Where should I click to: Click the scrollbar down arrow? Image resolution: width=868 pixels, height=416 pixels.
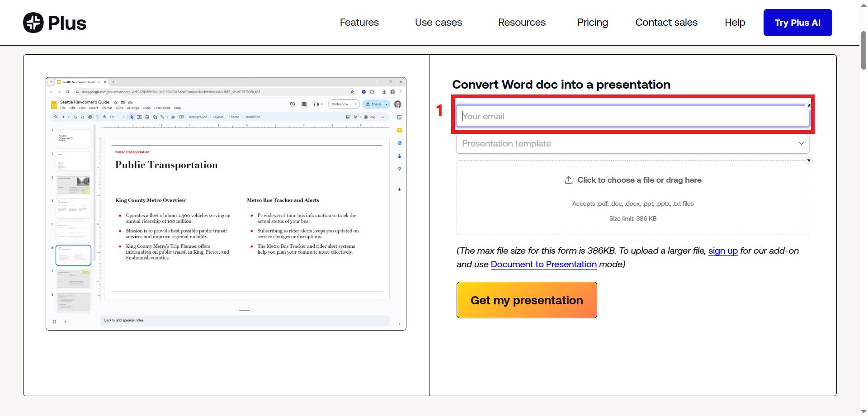863,412
